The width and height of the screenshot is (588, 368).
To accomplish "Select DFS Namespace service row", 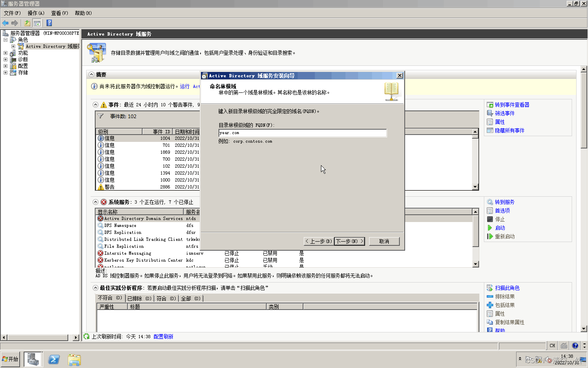I will pyautogui.click(x=284, y=225).
